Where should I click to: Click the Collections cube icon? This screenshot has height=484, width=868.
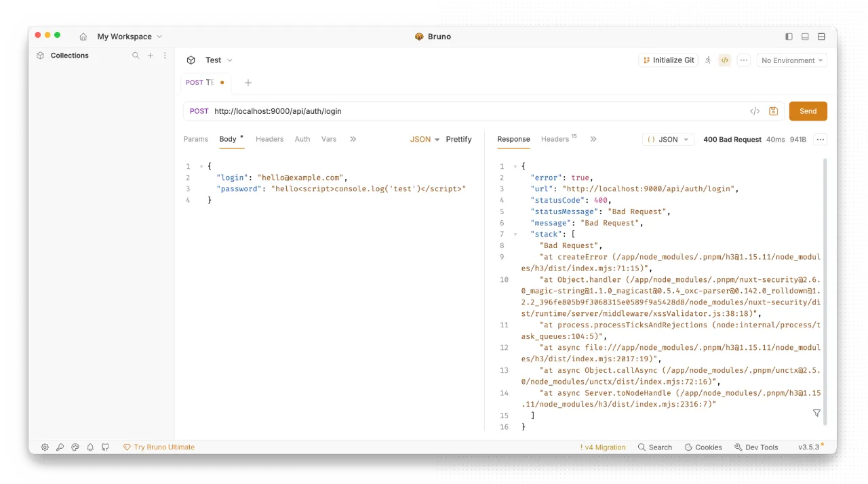(x=41, y=56)
